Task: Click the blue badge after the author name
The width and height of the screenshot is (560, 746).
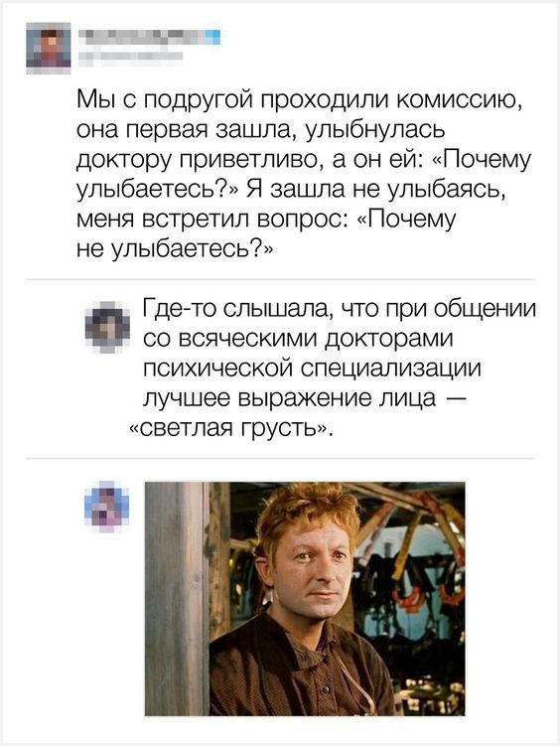Action: [215, 37]
